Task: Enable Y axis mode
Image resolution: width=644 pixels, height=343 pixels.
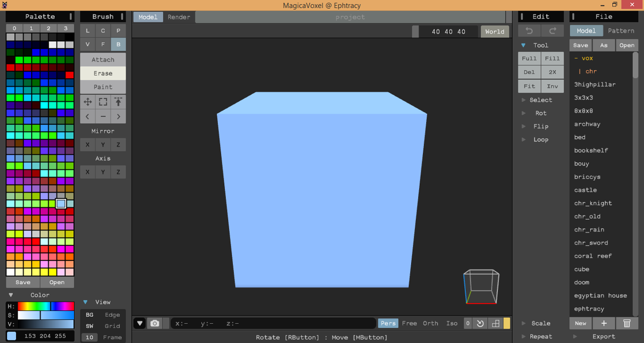Action: point(103,171)
